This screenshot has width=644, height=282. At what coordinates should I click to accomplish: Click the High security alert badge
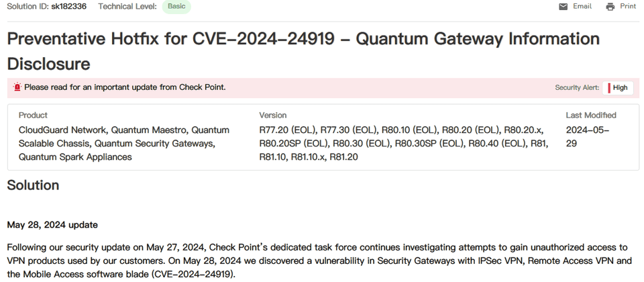(618, 87)
